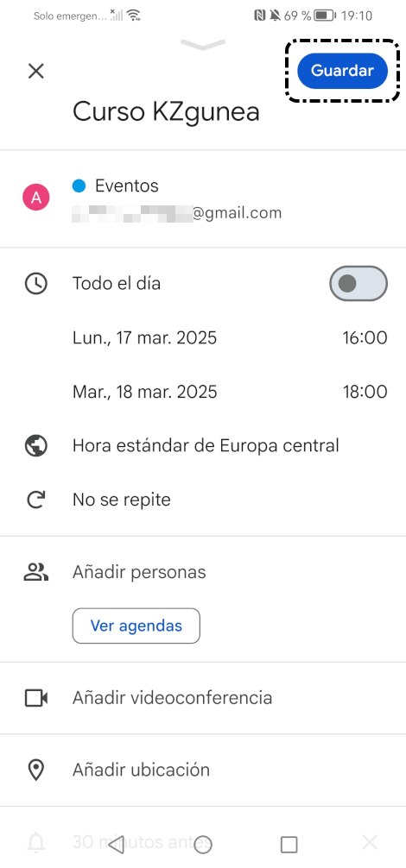Edit the Curso KZgunea title field
Image resolution: width=406 pixels, height=868 pixels.
[166, 112]
